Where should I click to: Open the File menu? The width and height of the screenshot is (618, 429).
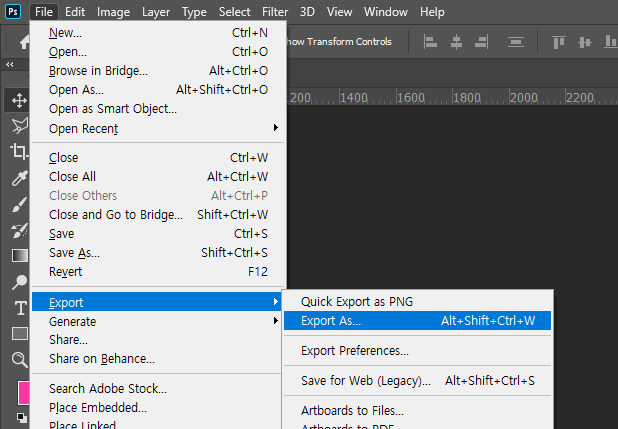[x=44, y=12]
